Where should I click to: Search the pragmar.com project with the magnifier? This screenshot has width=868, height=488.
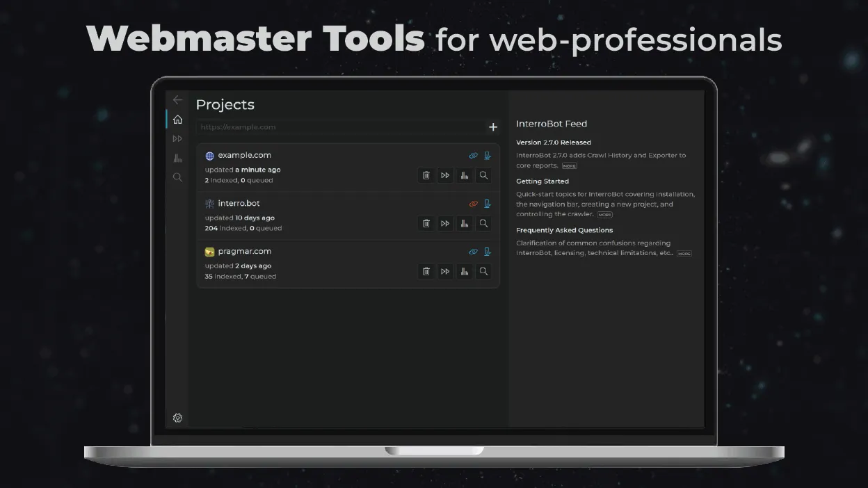click(x=483, y=271)
